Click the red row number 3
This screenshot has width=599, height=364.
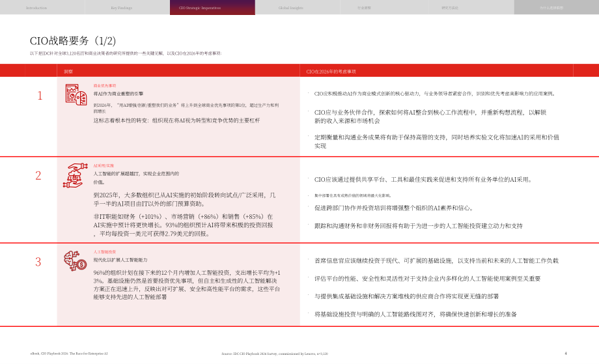point(38,262)
